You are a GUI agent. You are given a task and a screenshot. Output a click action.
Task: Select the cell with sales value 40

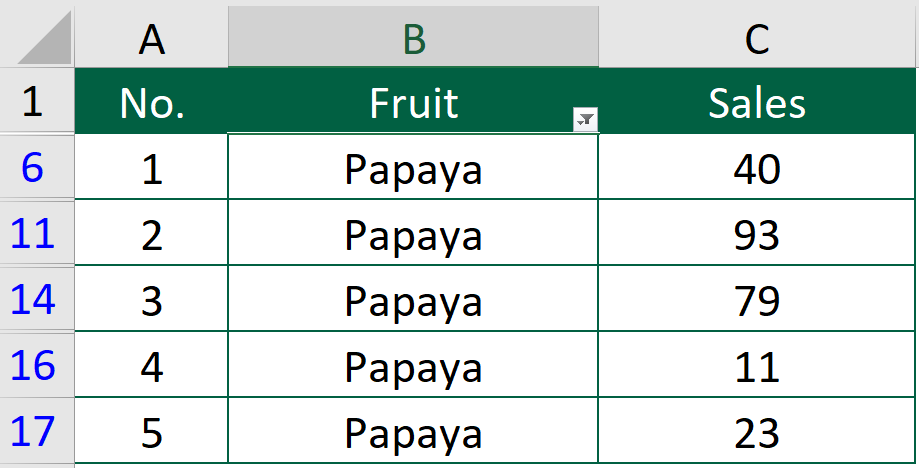pyautogui.click(x=757, y=166)
